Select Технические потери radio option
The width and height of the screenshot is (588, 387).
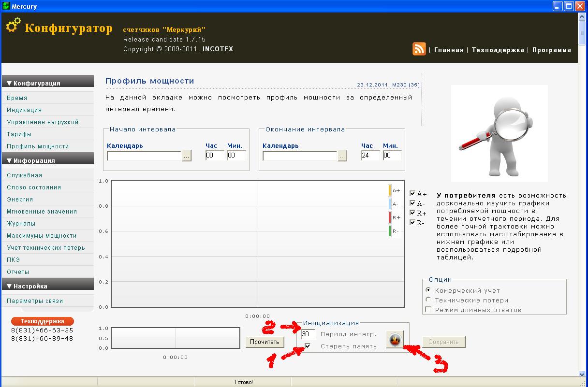click(x=428, y=300)
